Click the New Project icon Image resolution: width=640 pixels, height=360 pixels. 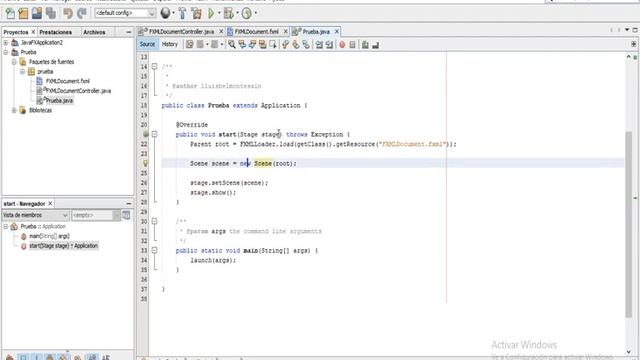pyautogui.click(x=23, y=13)
